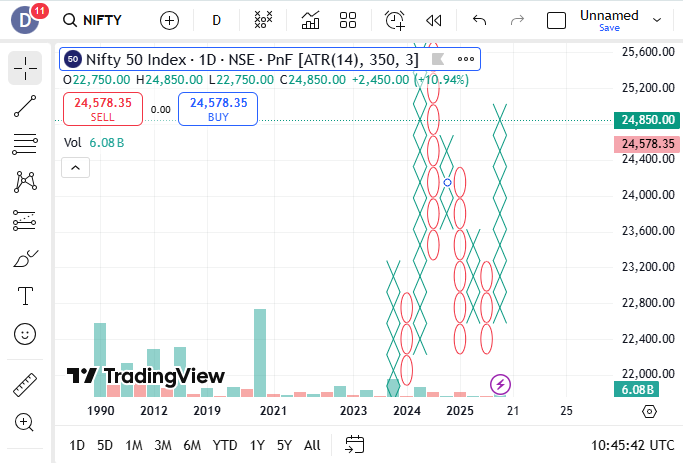Select the crosshair cursor tool
683x463 pixels.
coord(25,68)
